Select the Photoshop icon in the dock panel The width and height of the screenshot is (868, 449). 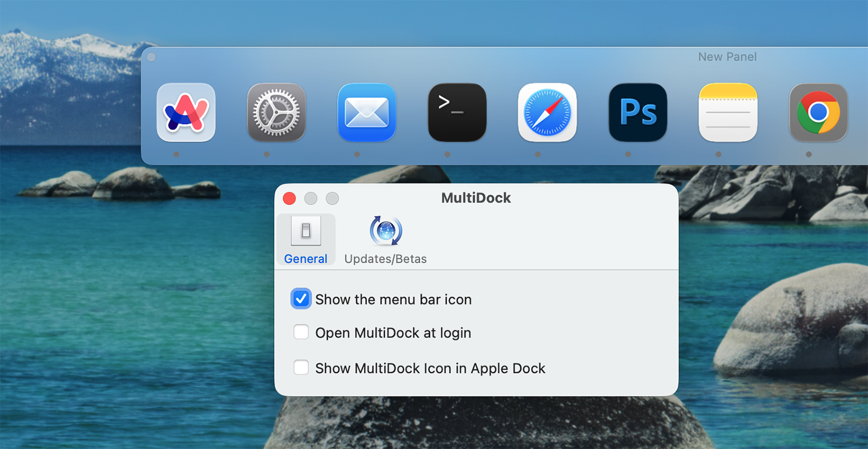coord(637,113)
